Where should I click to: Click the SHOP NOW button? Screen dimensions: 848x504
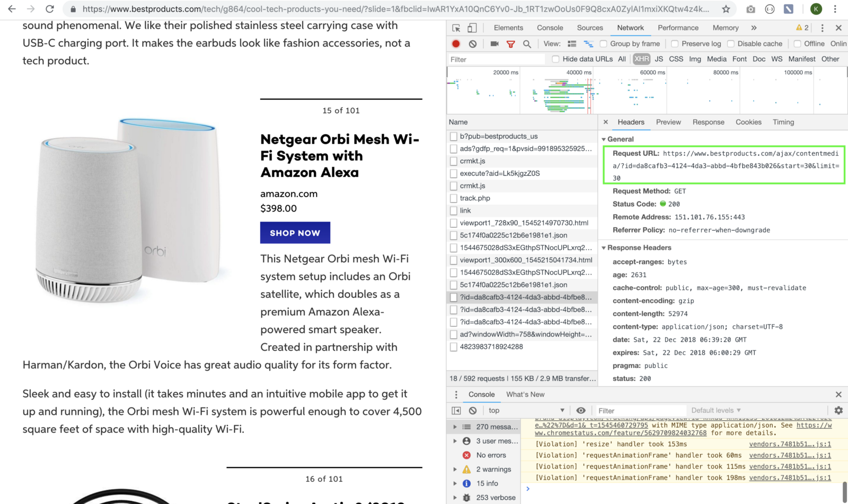pos(295,233)
